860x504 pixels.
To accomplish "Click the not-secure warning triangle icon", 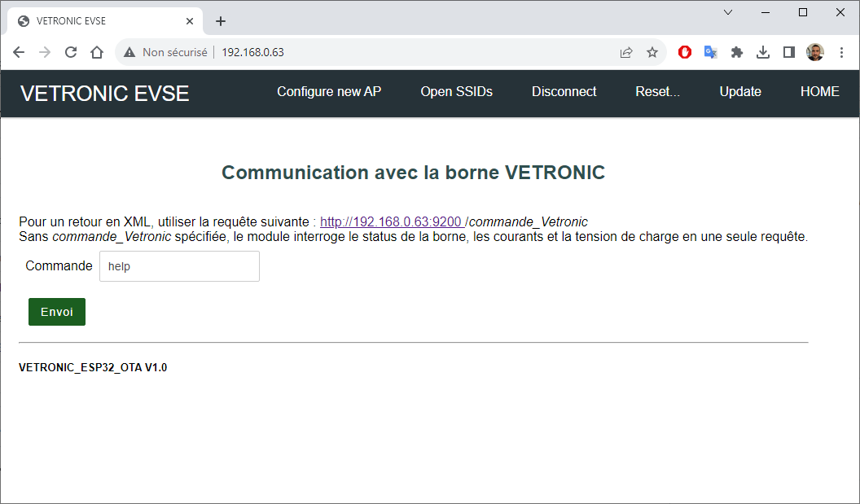I will 129,52.
